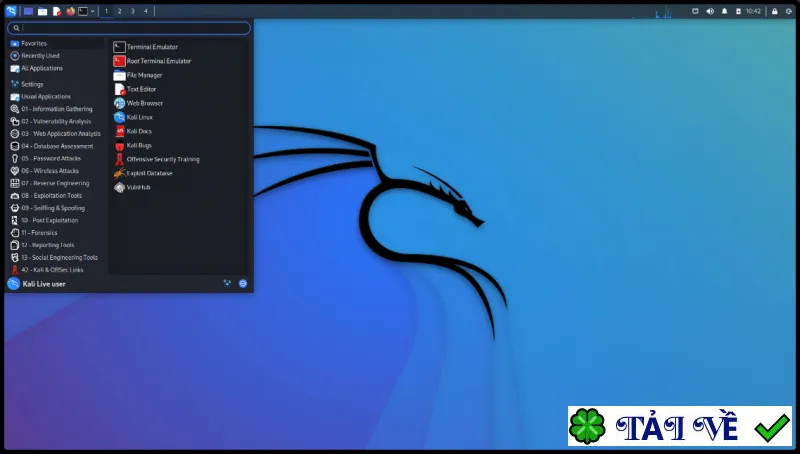The height and width of the screenshot is (454, 800).
Task: Open the terminal launcher in the top panel
Action: pyautogui.click(x=83, y=11)
